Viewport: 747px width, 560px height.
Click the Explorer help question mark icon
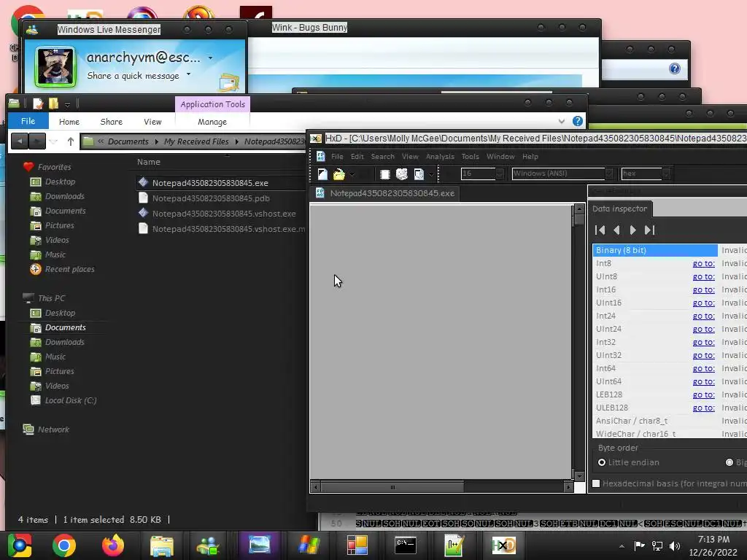tap(578, 121)
